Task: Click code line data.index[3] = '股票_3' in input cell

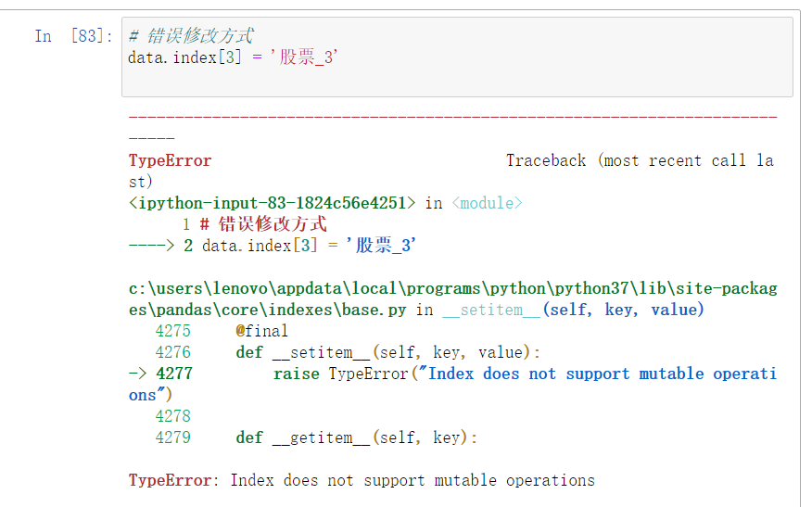Action: pyautogui.click(x=233, y=57)
